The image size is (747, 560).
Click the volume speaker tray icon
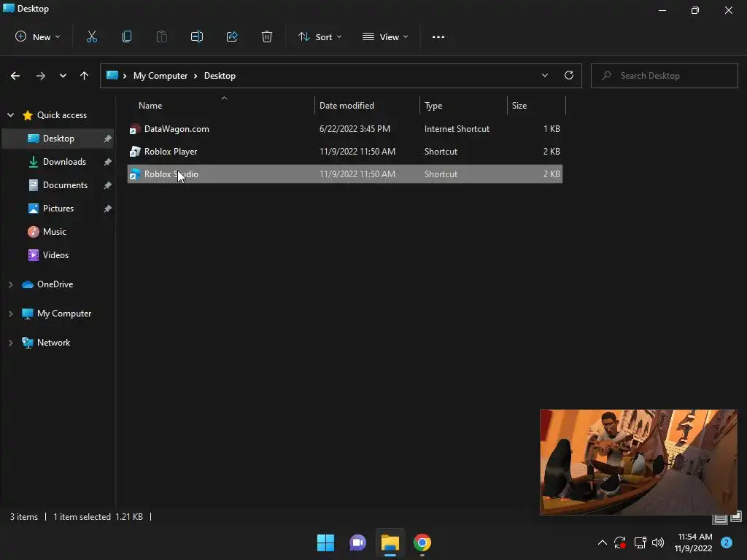tap(658, 542)
